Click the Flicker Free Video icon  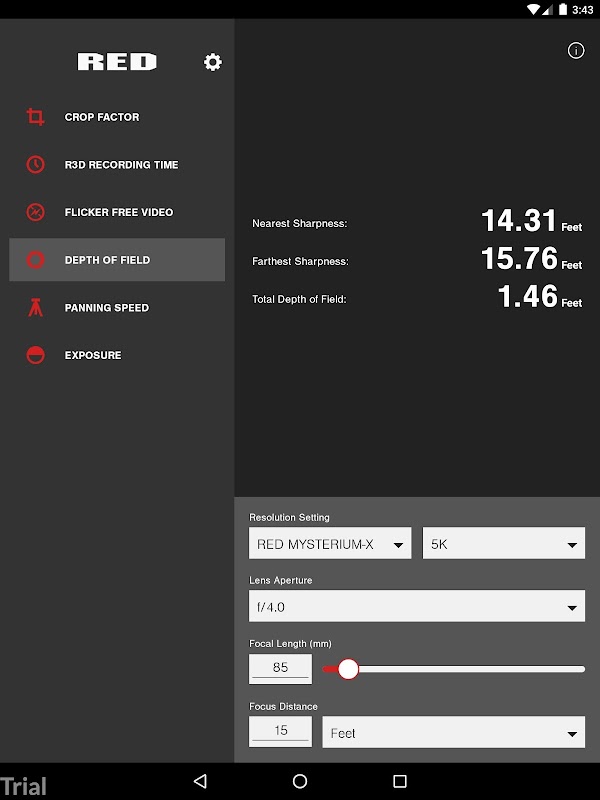tap(35, 212)
